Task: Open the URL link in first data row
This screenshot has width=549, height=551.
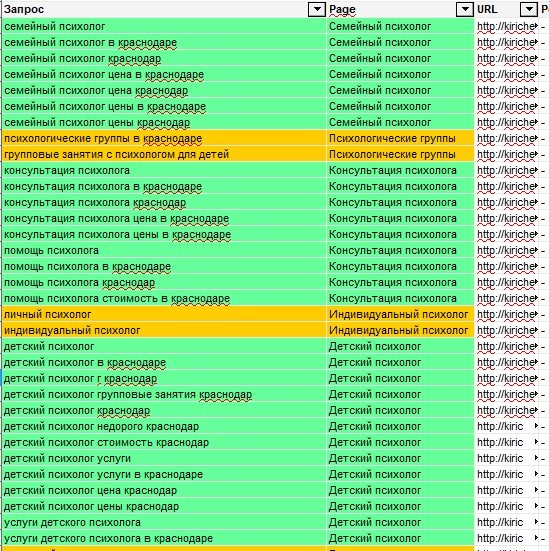Action: point(506,26)
